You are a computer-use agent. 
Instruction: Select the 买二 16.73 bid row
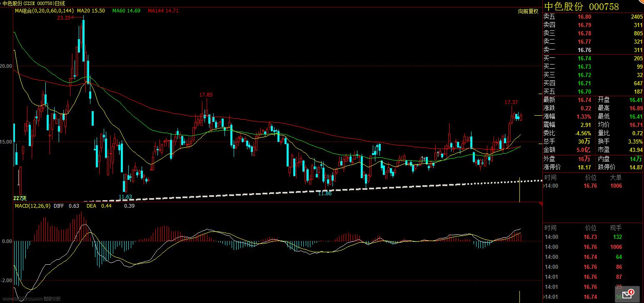pos(593,67)
